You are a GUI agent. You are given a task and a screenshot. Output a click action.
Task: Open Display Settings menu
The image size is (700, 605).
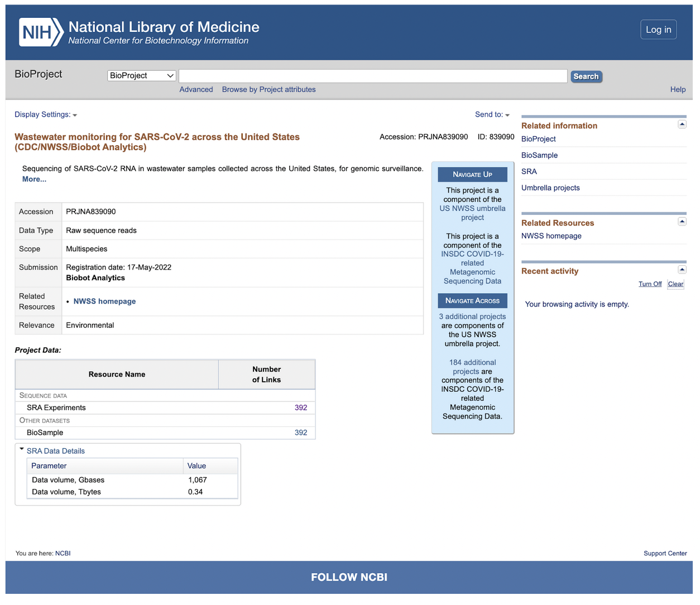[x=46, y=114]
